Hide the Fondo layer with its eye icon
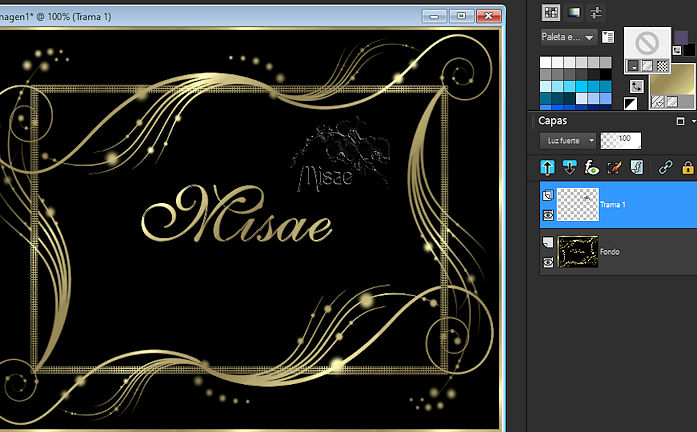 click(x=548, y=262)
